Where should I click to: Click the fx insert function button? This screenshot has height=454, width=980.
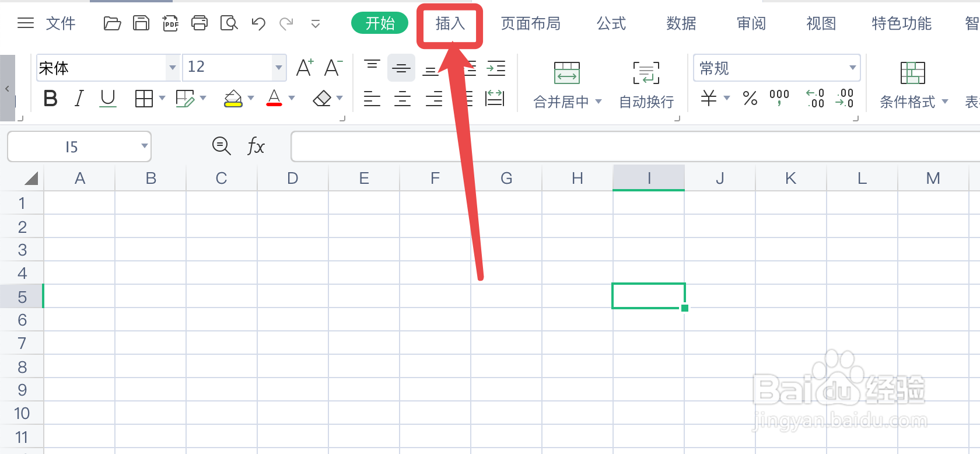tap(256, 146)
